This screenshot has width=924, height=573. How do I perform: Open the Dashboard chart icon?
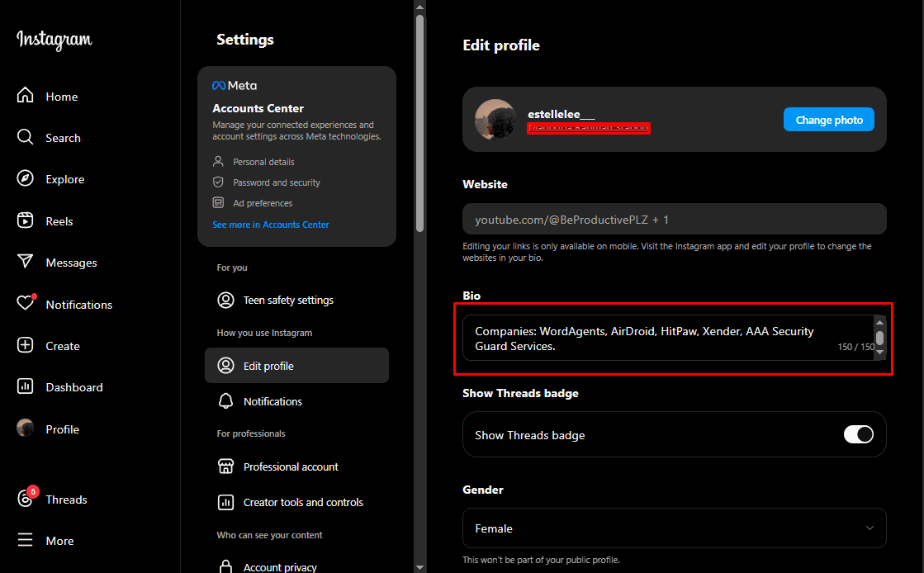26,386
